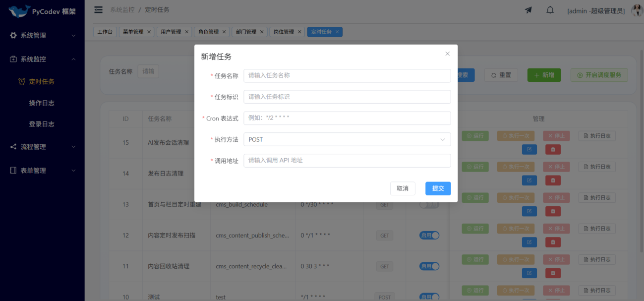
Task: Click delete icon for task ID 15
Action: click(553, 149)
